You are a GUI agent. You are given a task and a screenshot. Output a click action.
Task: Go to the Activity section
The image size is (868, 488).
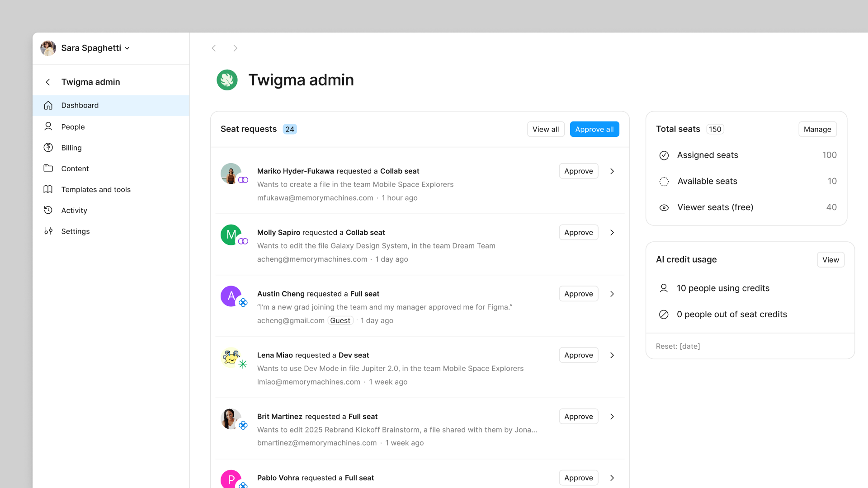point(111,210)
